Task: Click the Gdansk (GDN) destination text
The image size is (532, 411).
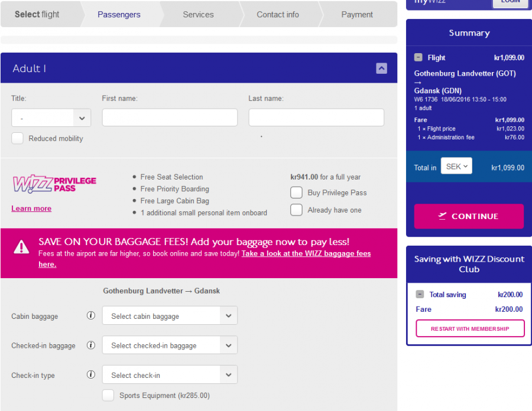Action: [437, 91]
